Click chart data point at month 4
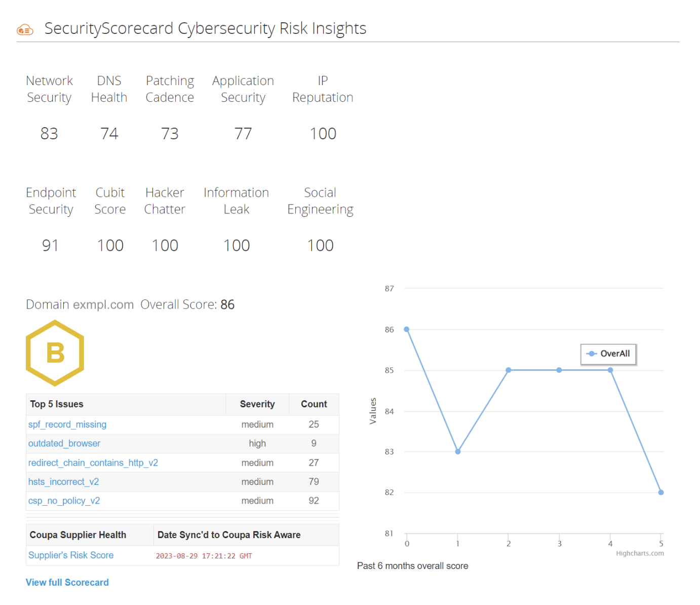The width and height of the screenshot is (700, 605). coord(610,370)
